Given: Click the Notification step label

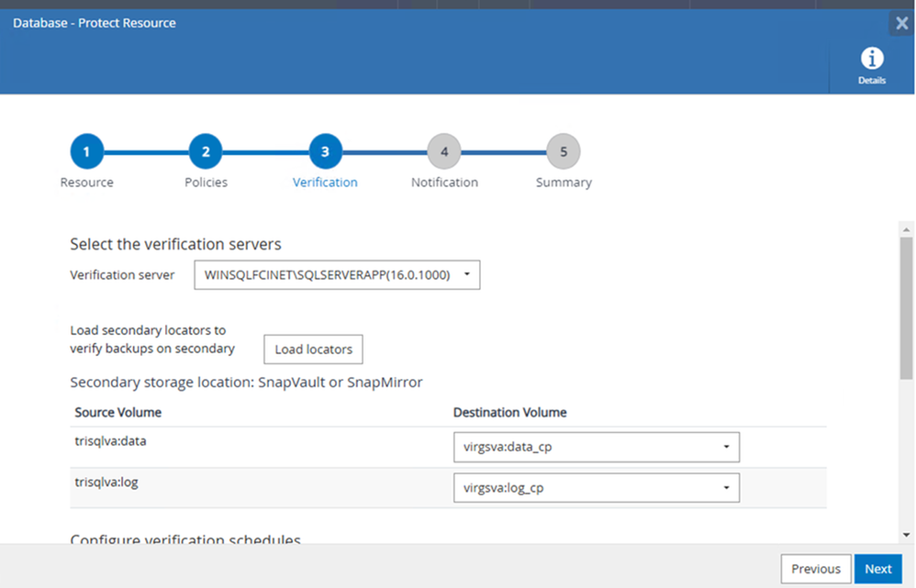Looking at the screenshot, I should (x=444, y=183).
